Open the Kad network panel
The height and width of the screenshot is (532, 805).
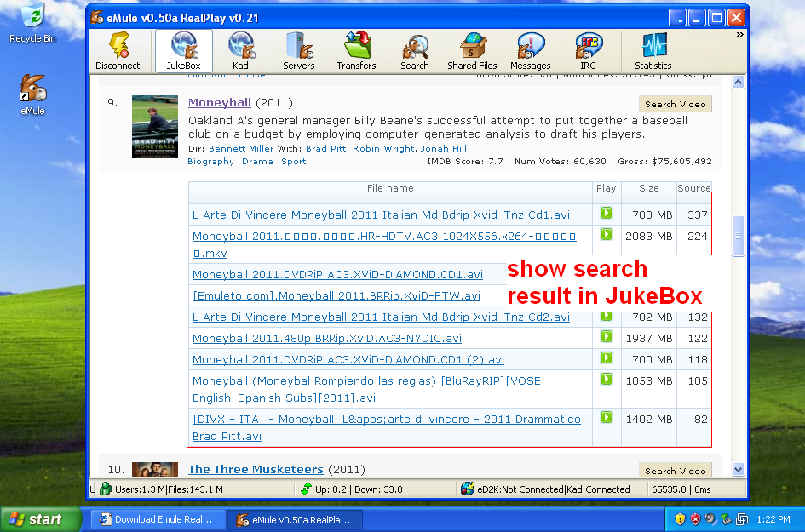(240, 51)
